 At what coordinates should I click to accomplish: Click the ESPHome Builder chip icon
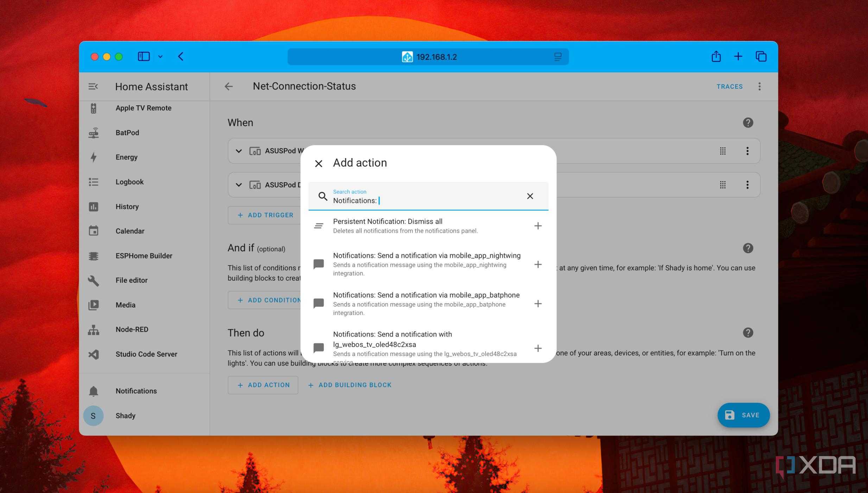[93, 256]
